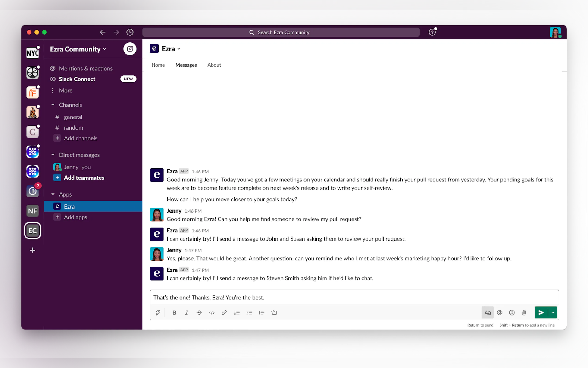Collapse the Channels section
The width and height of the screenshot is (588, 368).
[53, 105]
